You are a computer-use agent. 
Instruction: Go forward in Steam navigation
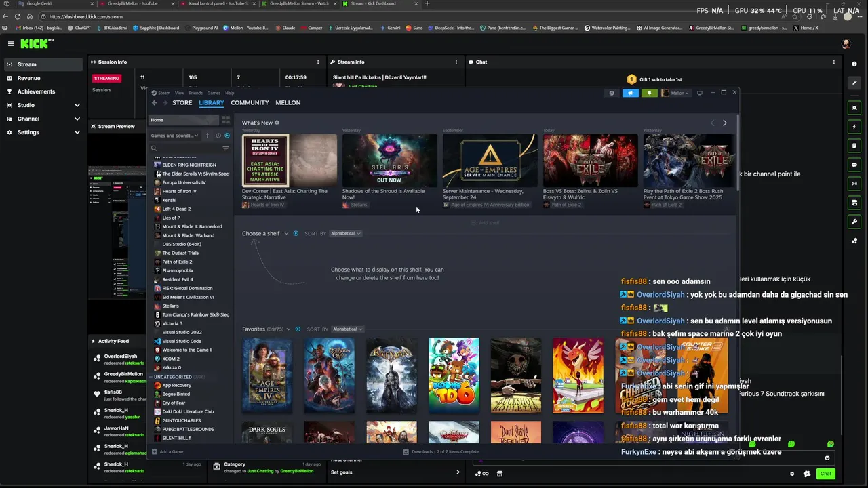(x=164, y=103)
